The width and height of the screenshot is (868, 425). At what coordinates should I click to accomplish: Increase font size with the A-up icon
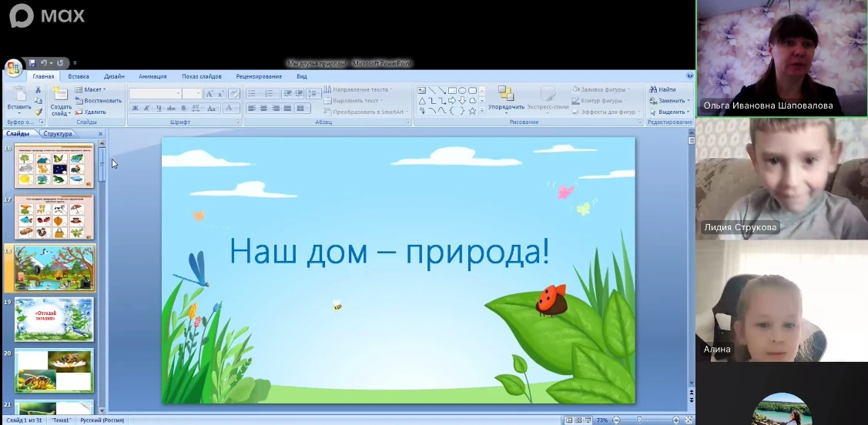[x=209, y=93]
